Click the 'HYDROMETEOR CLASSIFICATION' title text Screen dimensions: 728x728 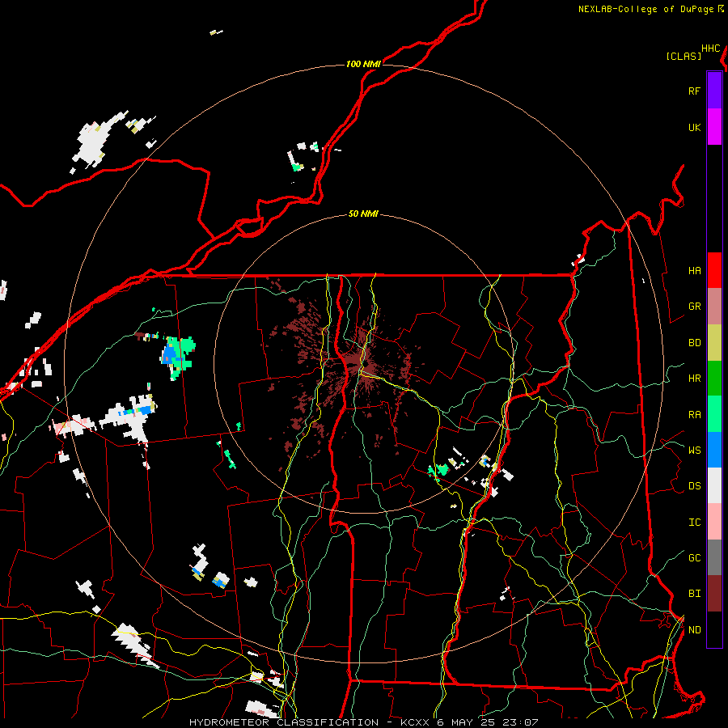(284, 722)
